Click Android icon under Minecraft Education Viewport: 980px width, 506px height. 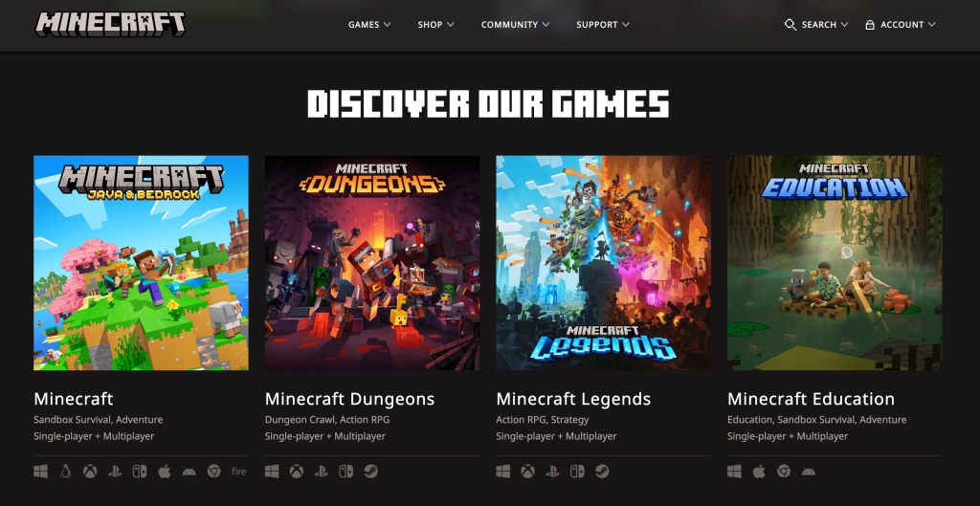(x=809, y=472)
